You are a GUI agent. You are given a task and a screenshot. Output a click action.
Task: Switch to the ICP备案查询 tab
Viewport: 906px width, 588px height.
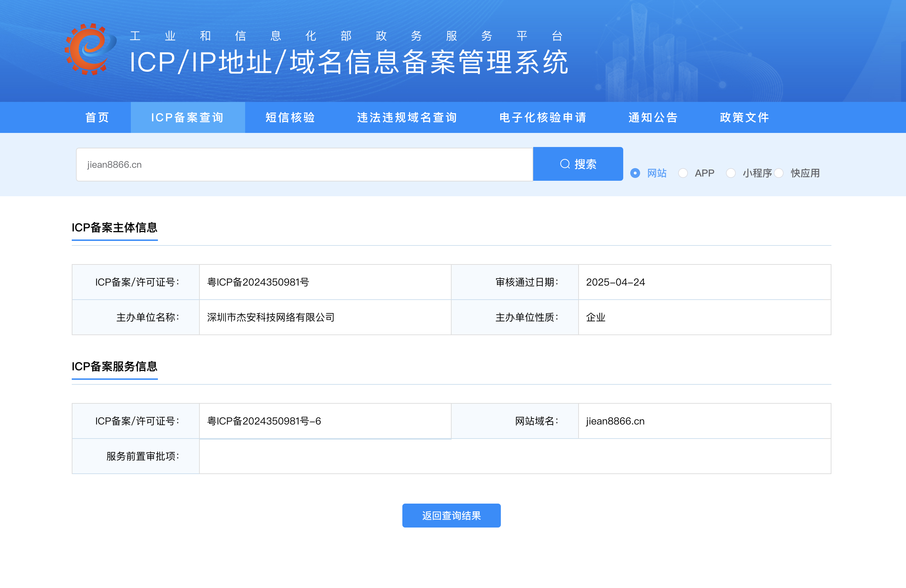[187, 117]
